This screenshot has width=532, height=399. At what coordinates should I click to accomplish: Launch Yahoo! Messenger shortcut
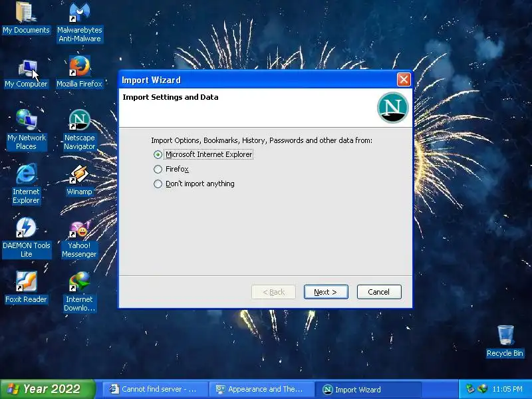pyautogui.click(x=79, y=239)
